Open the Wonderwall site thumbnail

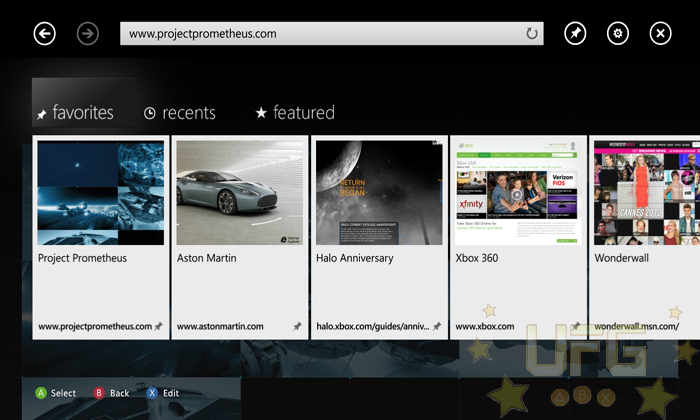tap(647, 193)
